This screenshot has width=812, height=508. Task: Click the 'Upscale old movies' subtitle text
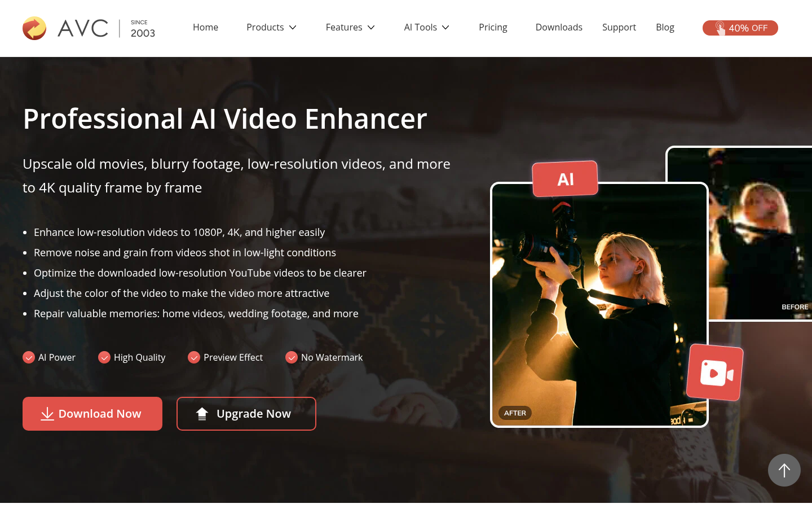pyautogui.click(x=236, y=176)
